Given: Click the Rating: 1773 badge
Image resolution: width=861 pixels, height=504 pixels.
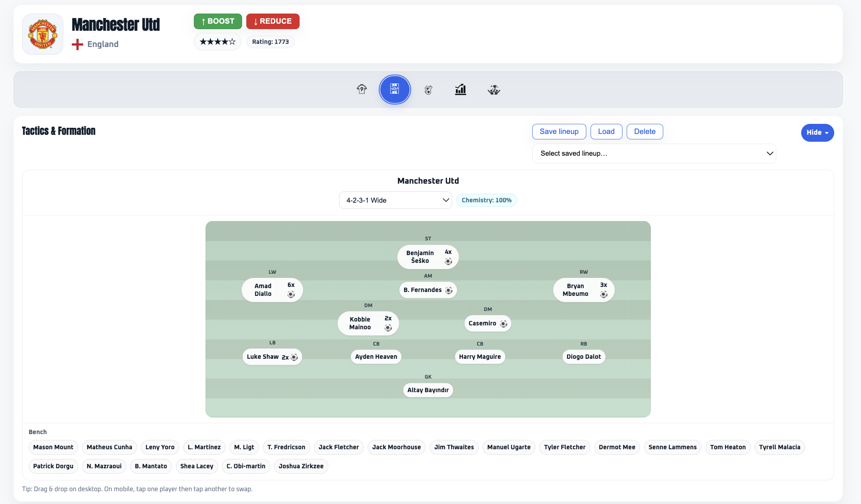Looking at the screenshot, I should click(x=270, y=42).
